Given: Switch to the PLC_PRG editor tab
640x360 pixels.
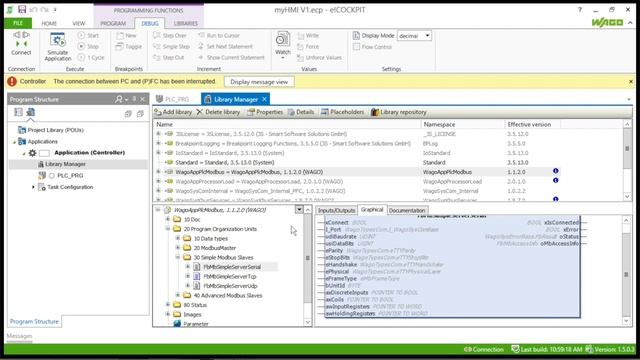Looking at the screenshot, I should [x=173, y=99].
